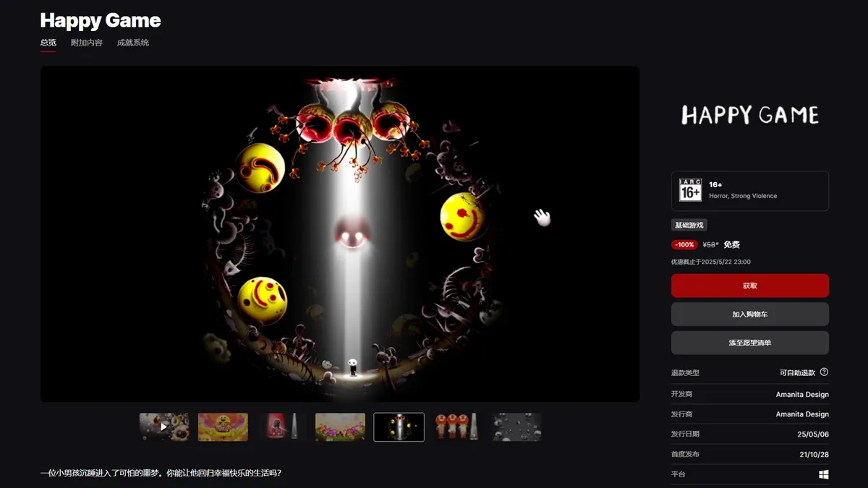Click the IARC 16+ rating badge
The width and height of the screenshot is (868, 488).
(690, 190)
